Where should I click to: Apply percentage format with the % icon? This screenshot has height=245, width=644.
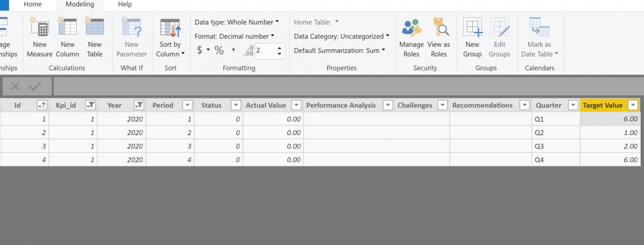click(x=219, y=50)
